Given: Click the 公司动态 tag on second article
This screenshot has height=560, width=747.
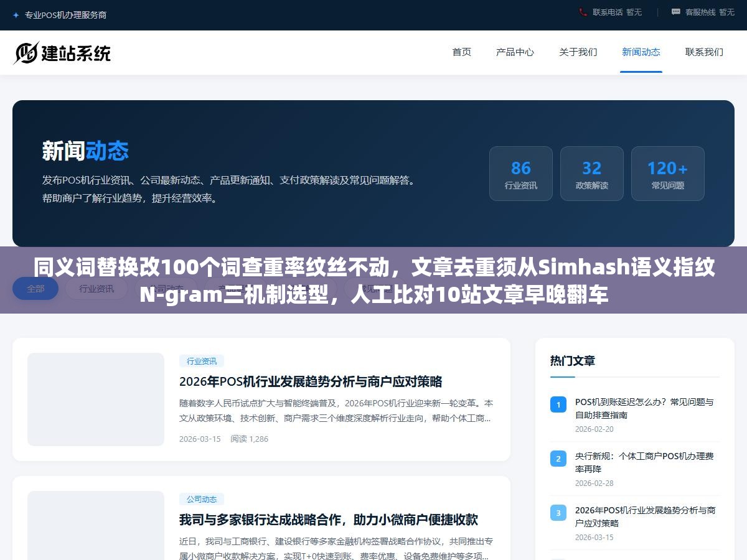Looking at the screenshot, I should (202, 499).
